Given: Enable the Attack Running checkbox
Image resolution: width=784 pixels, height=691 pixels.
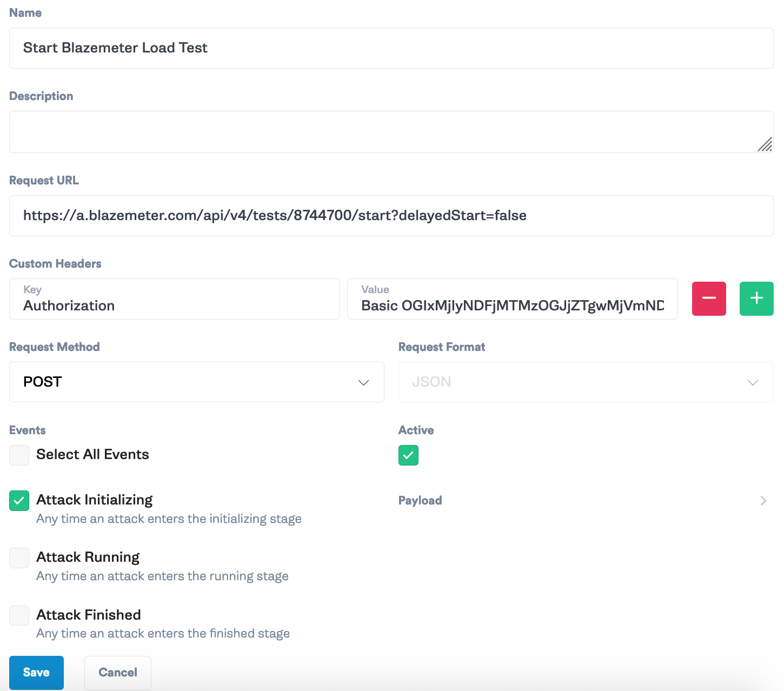Looking at the screenshot, I should (19, 558).
